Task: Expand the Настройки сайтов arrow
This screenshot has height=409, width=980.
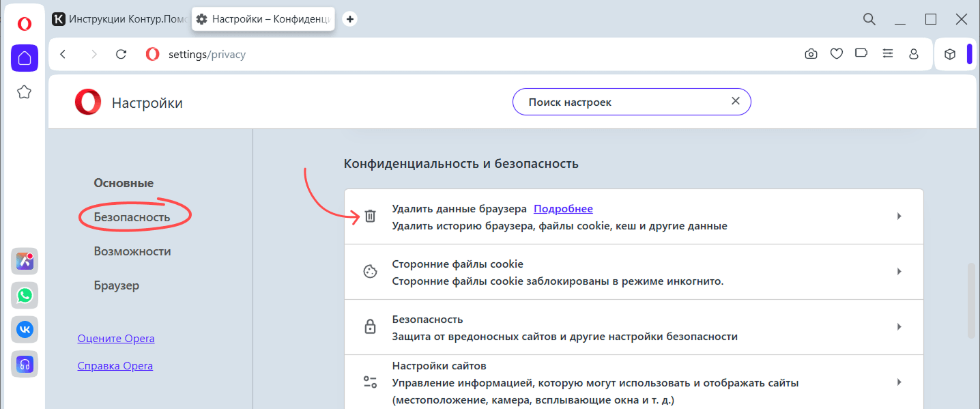Action: point(899,382)
